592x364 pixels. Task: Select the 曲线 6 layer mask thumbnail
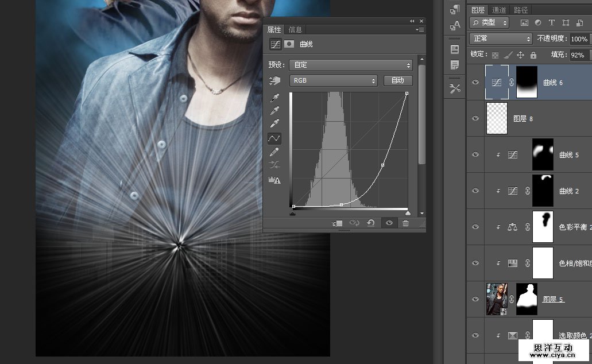tap(527, 82)
